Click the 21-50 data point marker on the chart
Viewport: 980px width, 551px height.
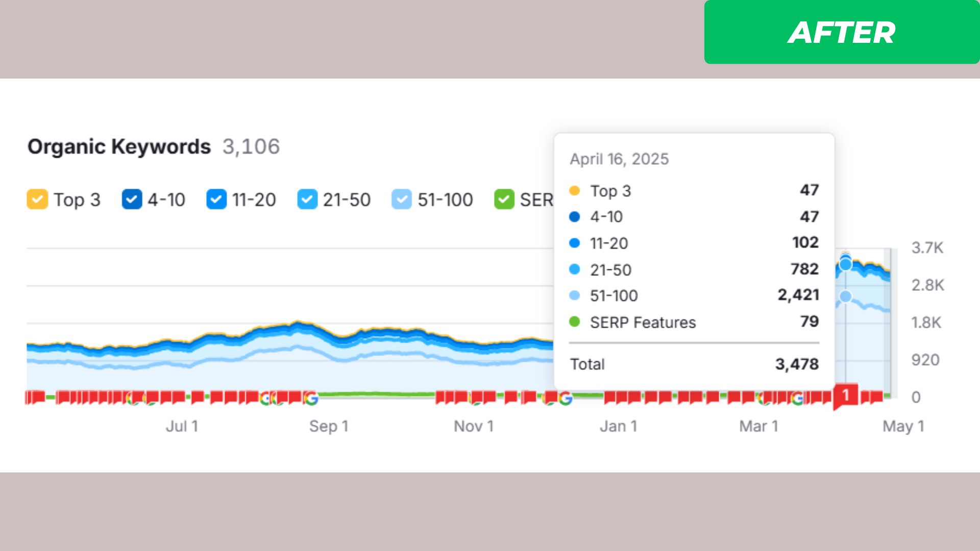click(x=846, y=265)
